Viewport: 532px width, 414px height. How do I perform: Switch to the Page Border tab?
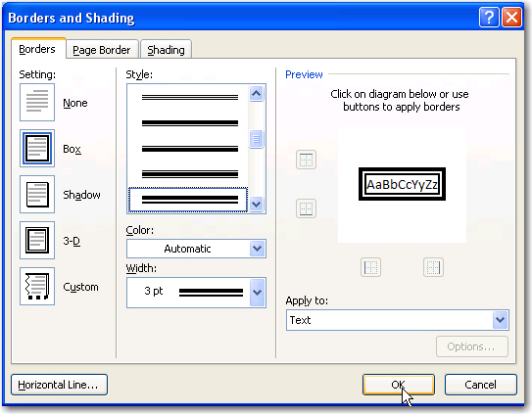coord(102,50)
